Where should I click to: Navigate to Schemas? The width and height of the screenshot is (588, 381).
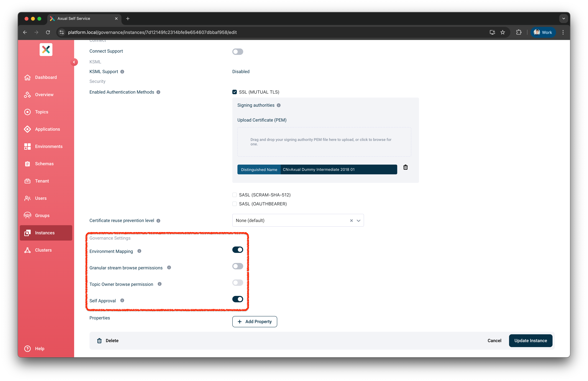(x=44, y=163)
